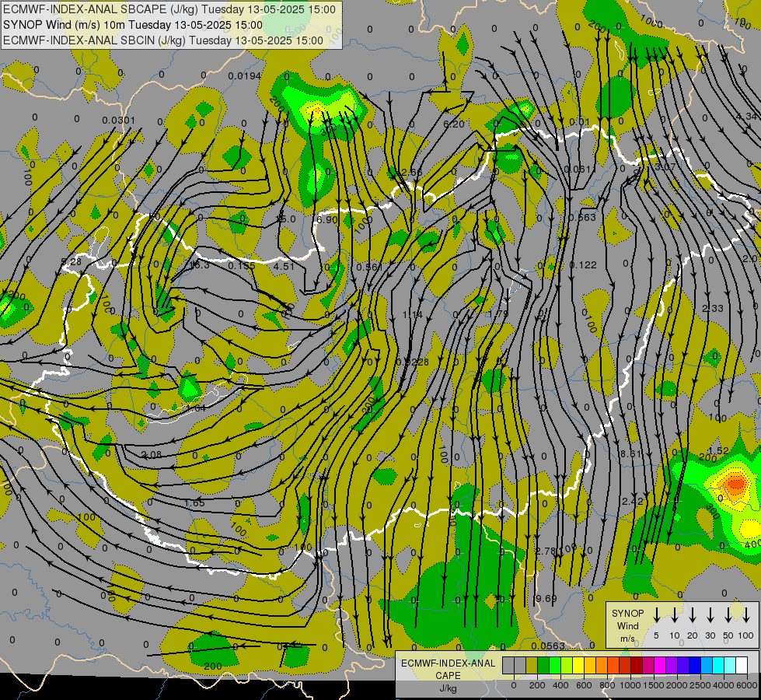Click the 6.90 value on the map
This screenshot has height=700, width=761.
(326, 219)
